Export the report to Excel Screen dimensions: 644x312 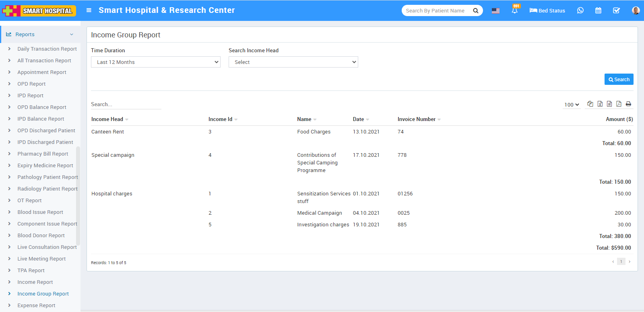click(x=600, y=104)
